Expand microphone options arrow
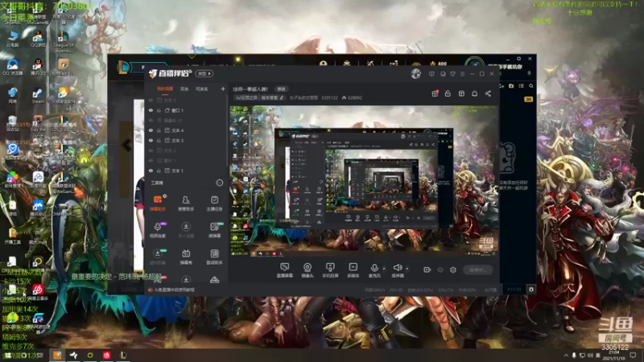Viewport: 644px width, 362px height. [384, 269]
